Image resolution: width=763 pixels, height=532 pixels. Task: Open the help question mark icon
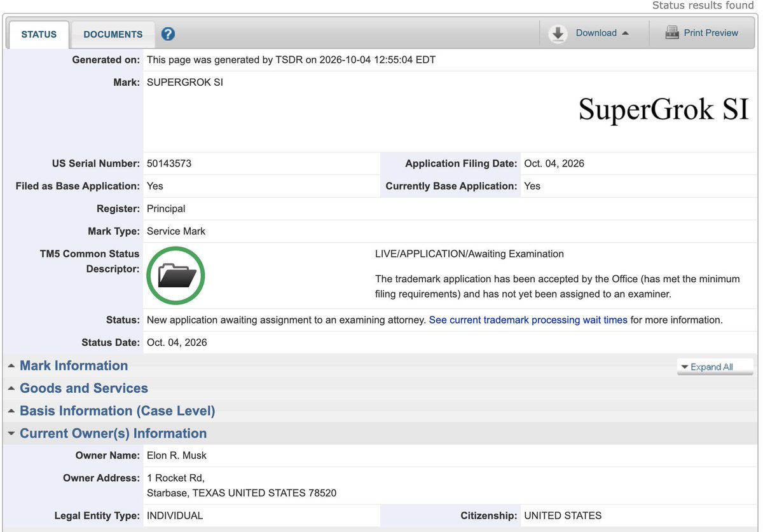coord(168,34)
